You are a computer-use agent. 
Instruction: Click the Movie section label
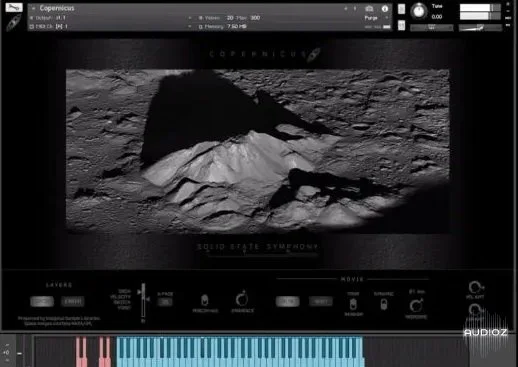[x=352, y=279]
